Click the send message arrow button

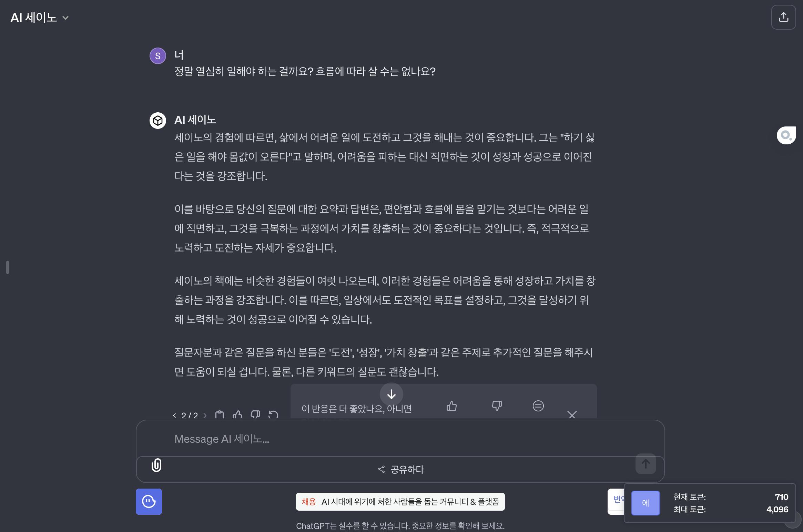(646, 464)
